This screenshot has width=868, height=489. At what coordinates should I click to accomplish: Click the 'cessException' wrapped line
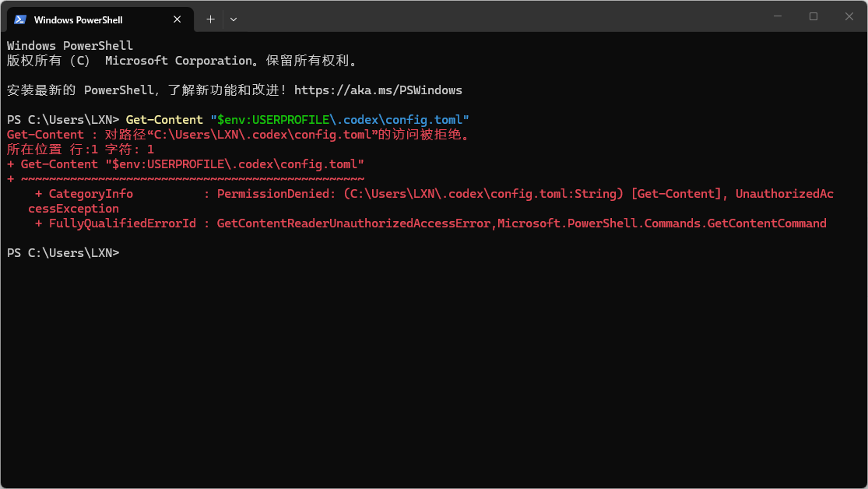coord(74,209)
